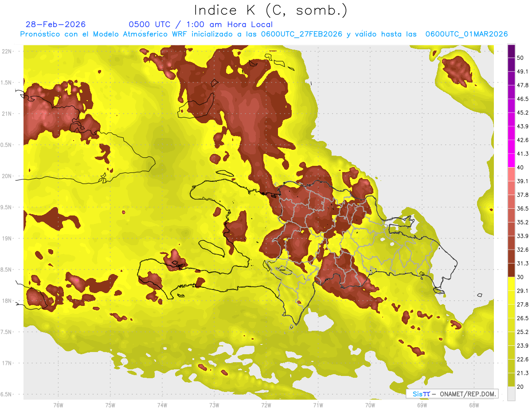Viewport: 532px width, 411px height.
Task: Select the gray swatch below the 20 label
Action: [x=511, y=394]
